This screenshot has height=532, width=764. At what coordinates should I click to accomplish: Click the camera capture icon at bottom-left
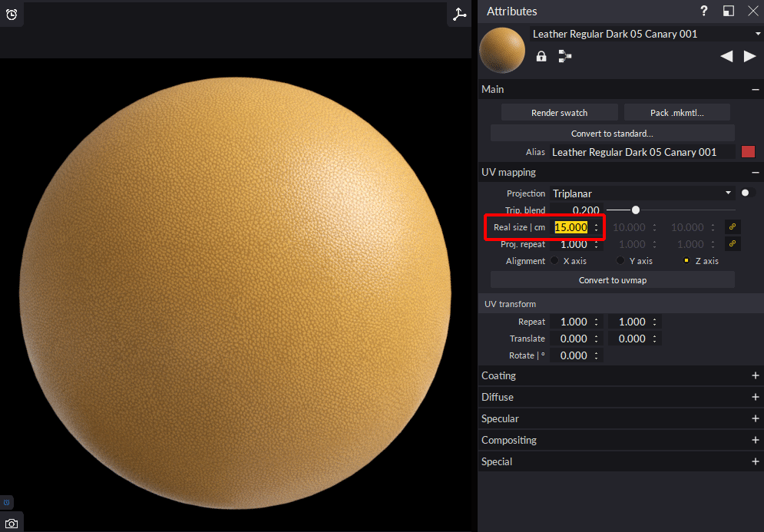click(x=11, y=522)
